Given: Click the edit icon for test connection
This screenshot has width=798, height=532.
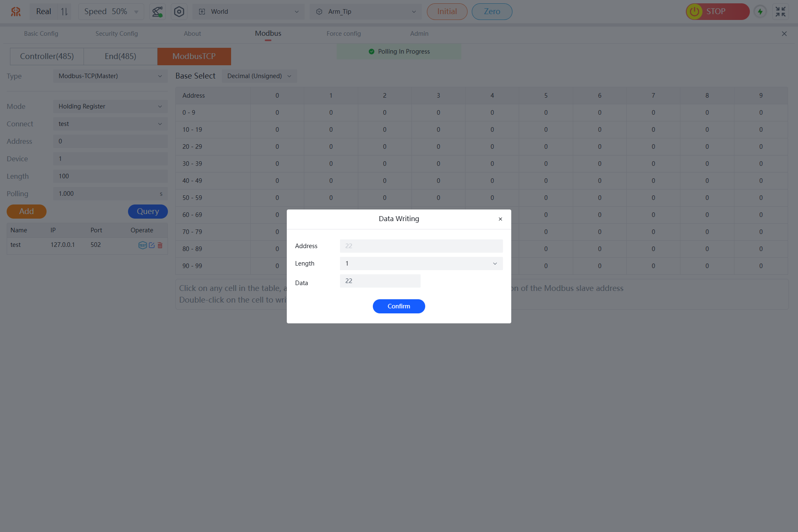Looking at the screenshot, I should [152, 245].
